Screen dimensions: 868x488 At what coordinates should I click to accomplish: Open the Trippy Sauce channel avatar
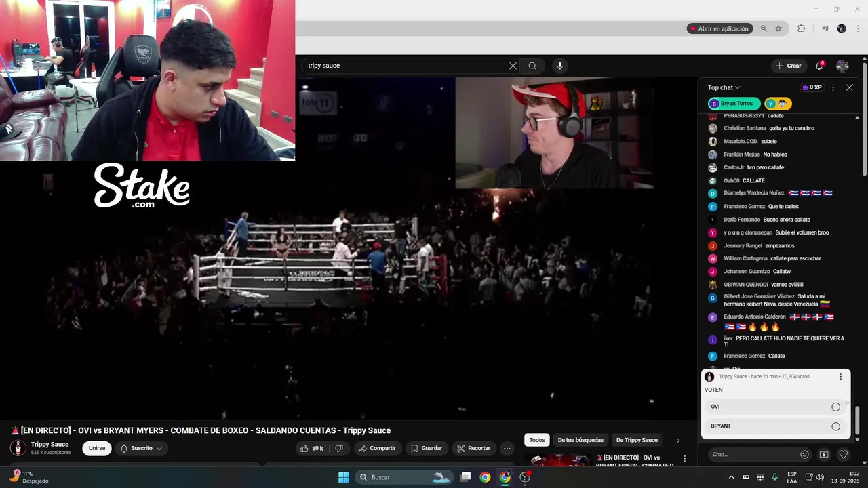(18, 448)
